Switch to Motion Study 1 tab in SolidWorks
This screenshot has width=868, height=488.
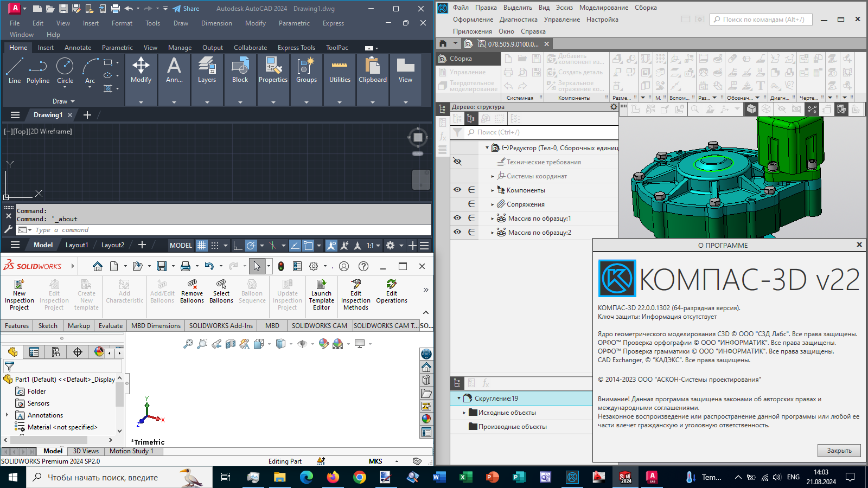[131, 451]
